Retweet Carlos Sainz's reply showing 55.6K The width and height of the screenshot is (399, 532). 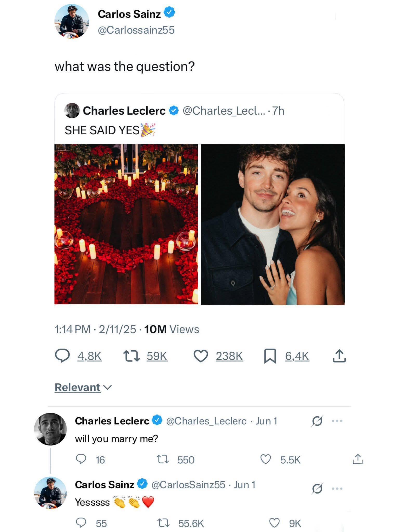pos(163,523)
